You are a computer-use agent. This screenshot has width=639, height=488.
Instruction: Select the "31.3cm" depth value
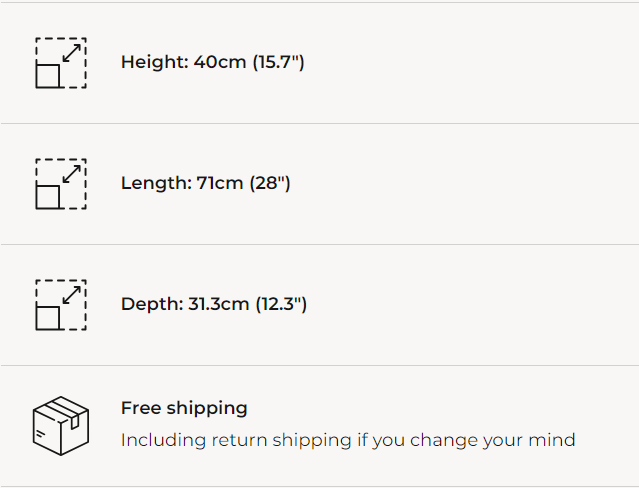218,304
